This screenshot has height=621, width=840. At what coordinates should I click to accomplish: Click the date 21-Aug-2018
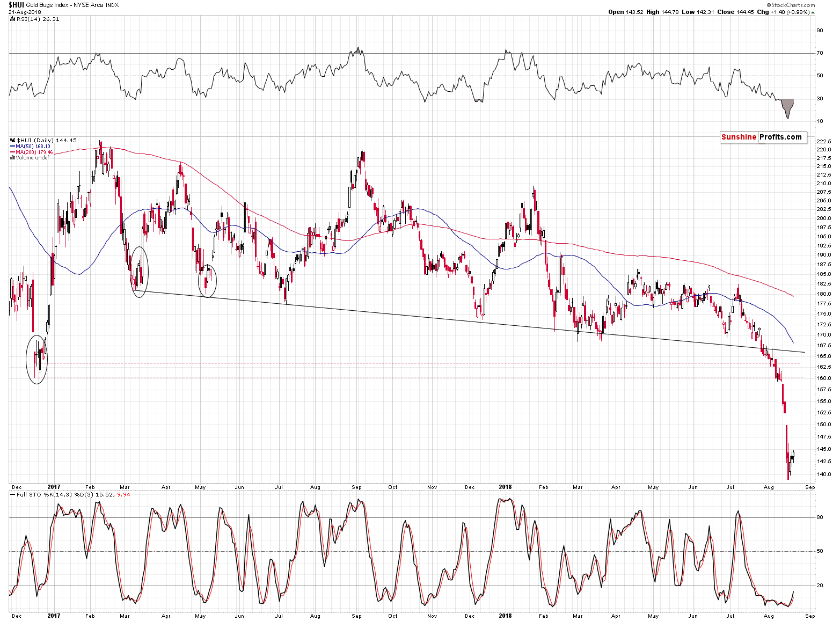[x=24, y=12]
